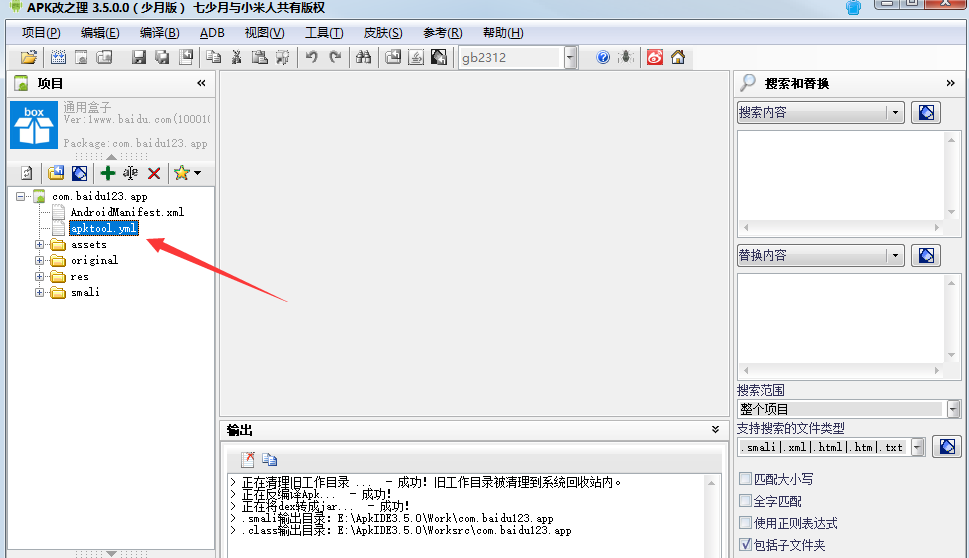The image size is (969, 558).
Task: Open the file types dropdown arrow
Action: (918, 446)
